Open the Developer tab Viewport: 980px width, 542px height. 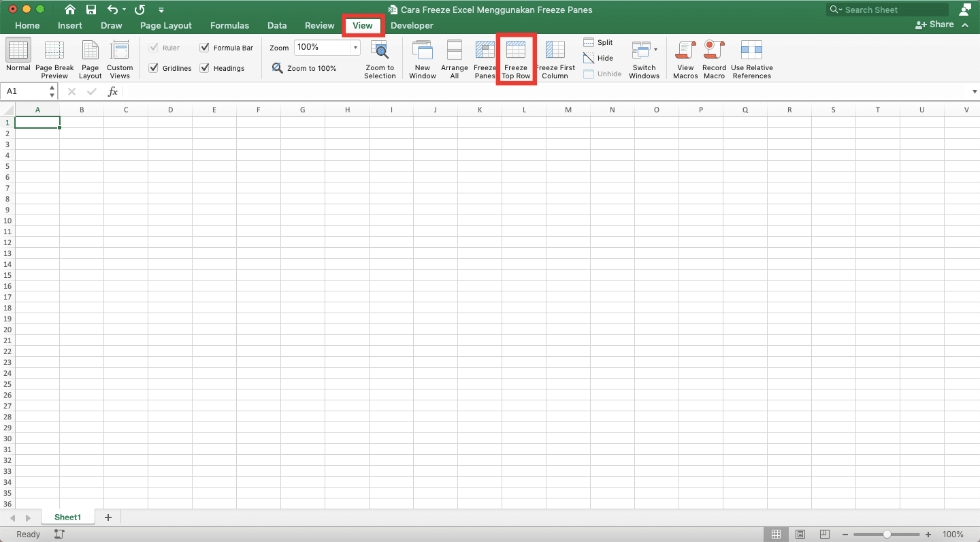point(412,25)
